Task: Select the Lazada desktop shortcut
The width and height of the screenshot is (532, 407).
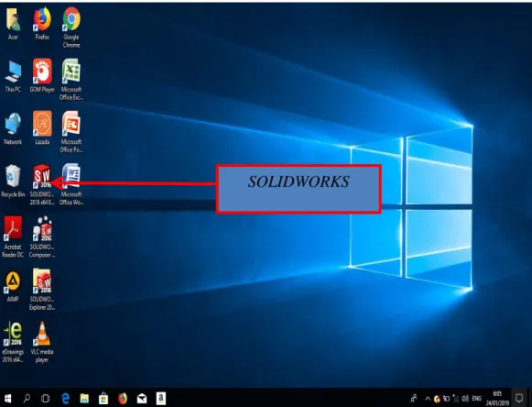Action: pyautogui.click(x=42, y=128)
